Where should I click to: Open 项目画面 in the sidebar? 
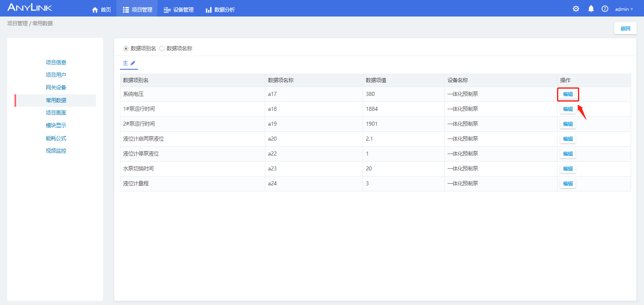click(56, 113)
